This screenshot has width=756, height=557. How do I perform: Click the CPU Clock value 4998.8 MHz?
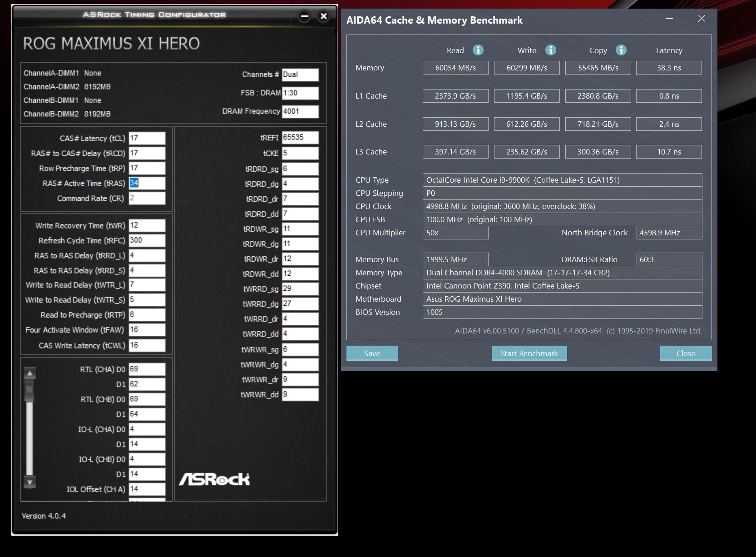tap(562, 206)
